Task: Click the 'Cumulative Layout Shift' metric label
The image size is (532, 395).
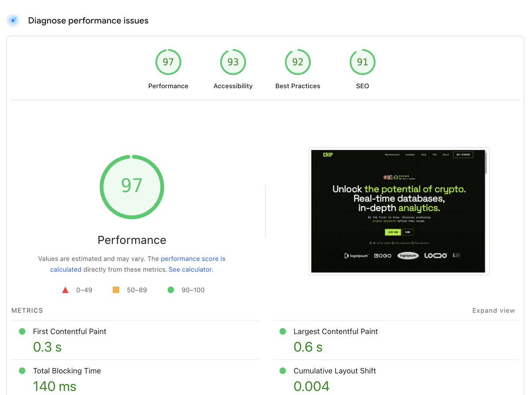Action: (335, 371)
